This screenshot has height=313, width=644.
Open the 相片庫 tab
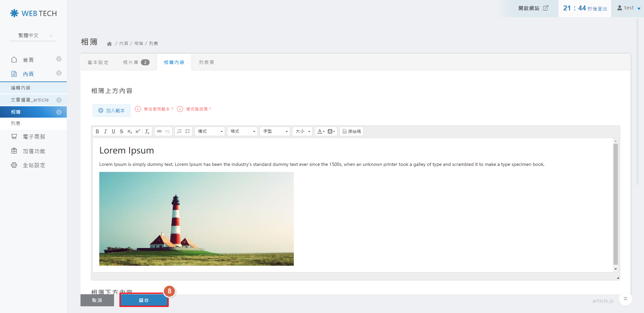click(136, 62)
